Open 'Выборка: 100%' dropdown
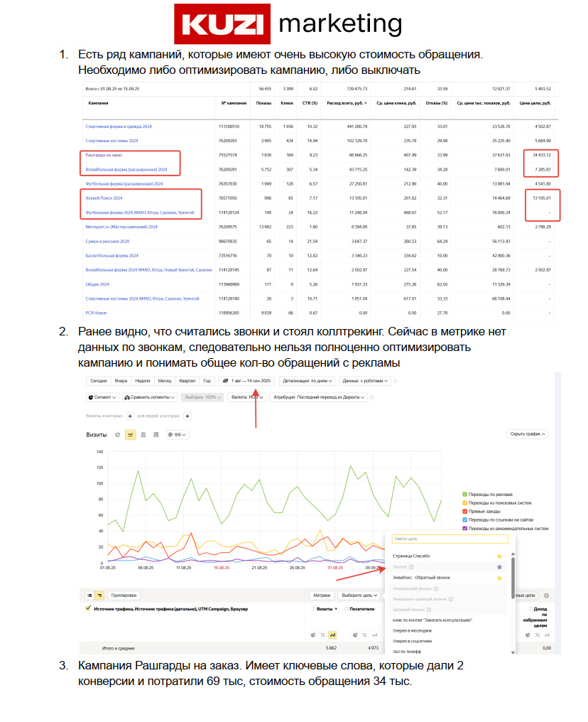 coord(202,397)
